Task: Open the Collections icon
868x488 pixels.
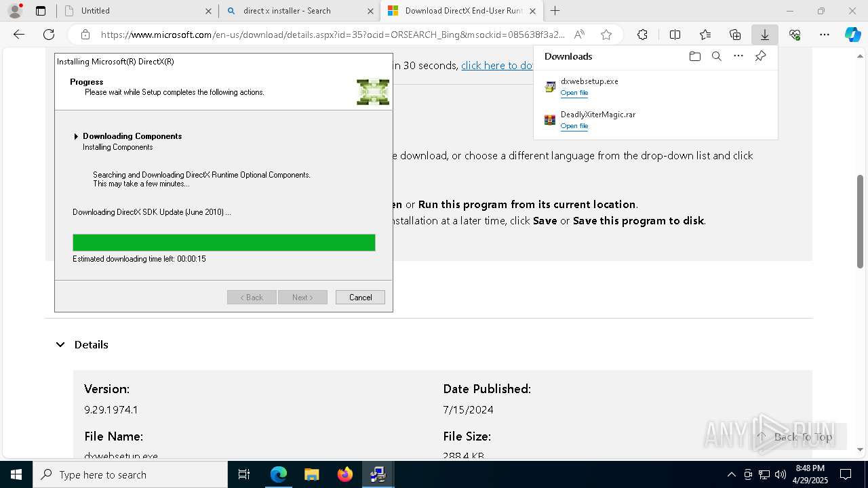Action: [735, 35]
